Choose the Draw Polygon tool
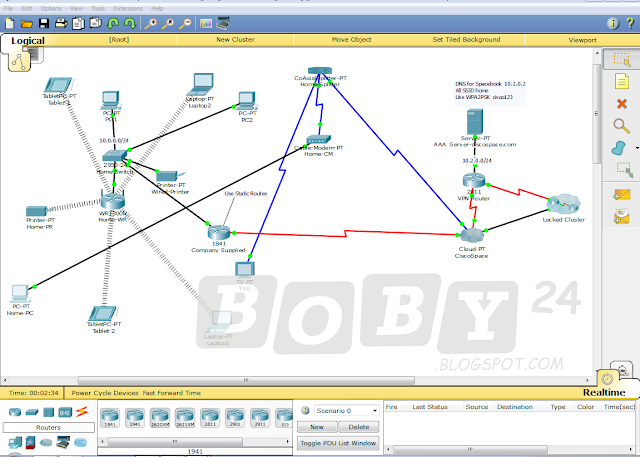Screen dimensions: 640x457 (x=618, y=148)
